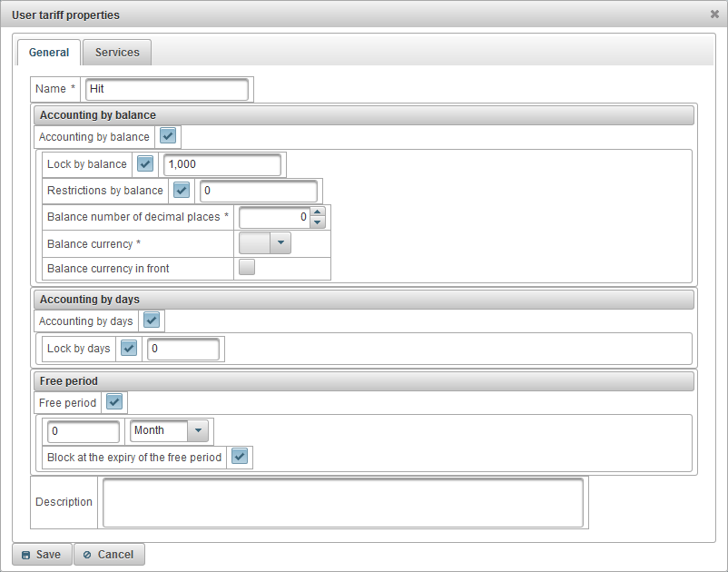Click the Name input field
Image resolution: width=728 pixels, height=572 pixels.
[x=166, y=89]
